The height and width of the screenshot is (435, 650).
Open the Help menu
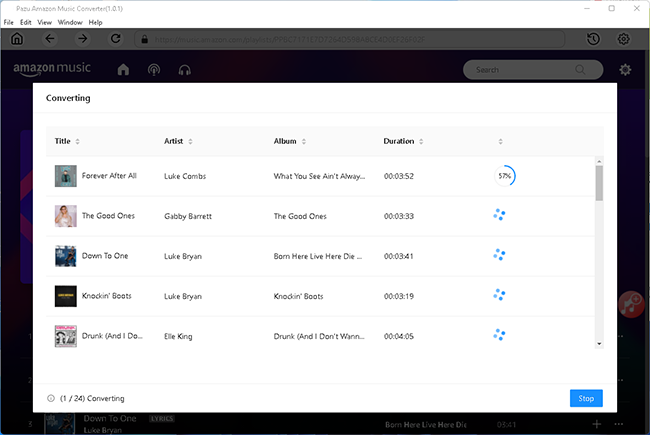click(95, 22)
